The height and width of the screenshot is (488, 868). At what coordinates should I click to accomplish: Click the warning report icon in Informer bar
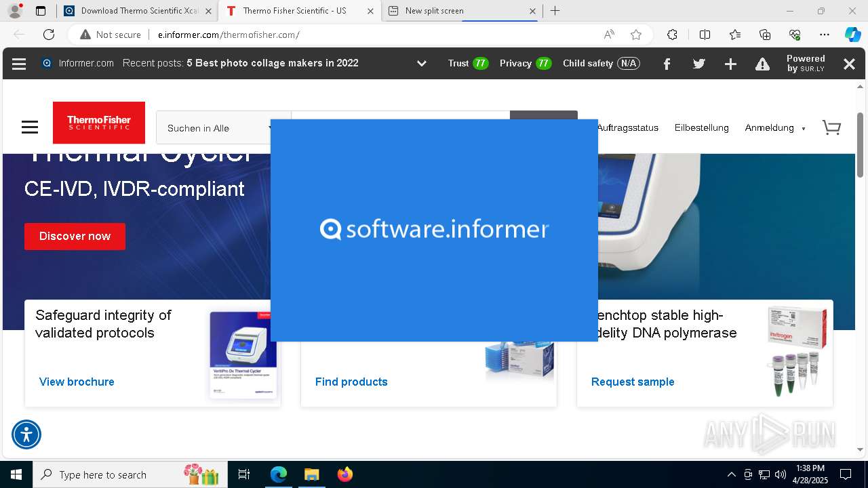click(x=763, y=64)
